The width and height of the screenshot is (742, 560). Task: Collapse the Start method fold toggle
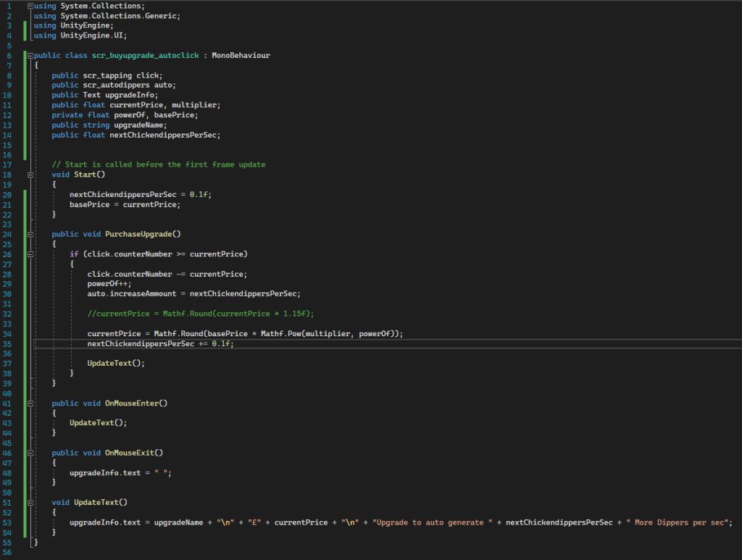coord(30,175)
